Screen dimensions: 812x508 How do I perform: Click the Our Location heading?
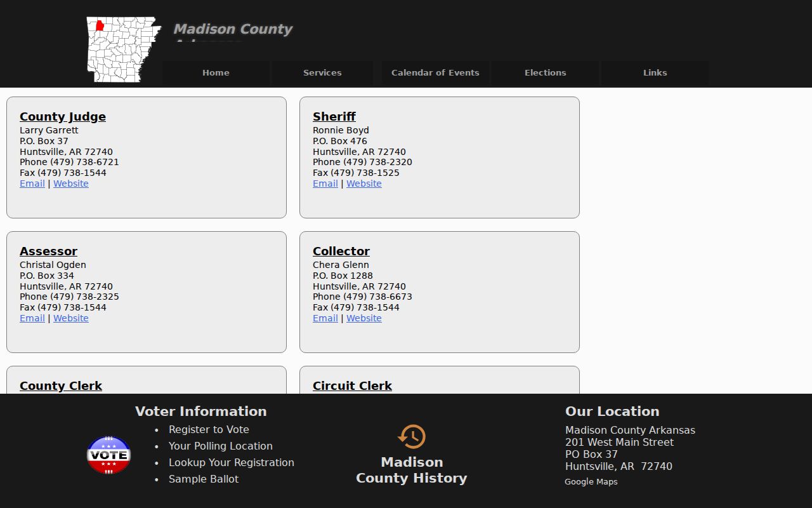pyautogui.click(x=612, y=411)
